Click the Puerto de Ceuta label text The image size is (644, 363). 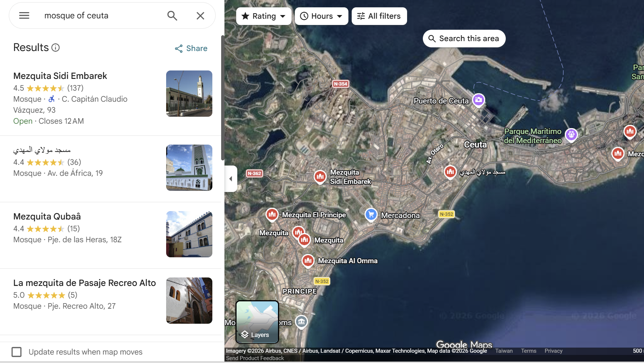click(441, 101)
